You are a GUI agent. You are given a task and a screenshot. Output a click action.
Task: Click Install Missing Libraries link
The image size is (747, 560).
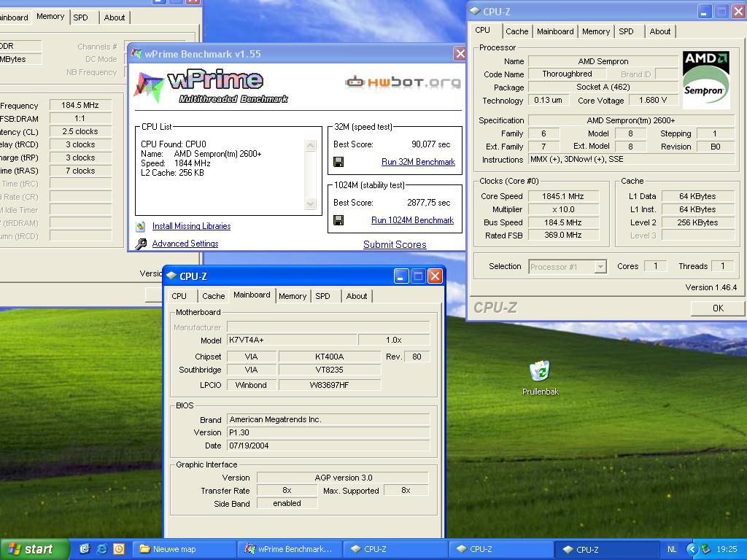pyautogui.click(x=192, y=226)
